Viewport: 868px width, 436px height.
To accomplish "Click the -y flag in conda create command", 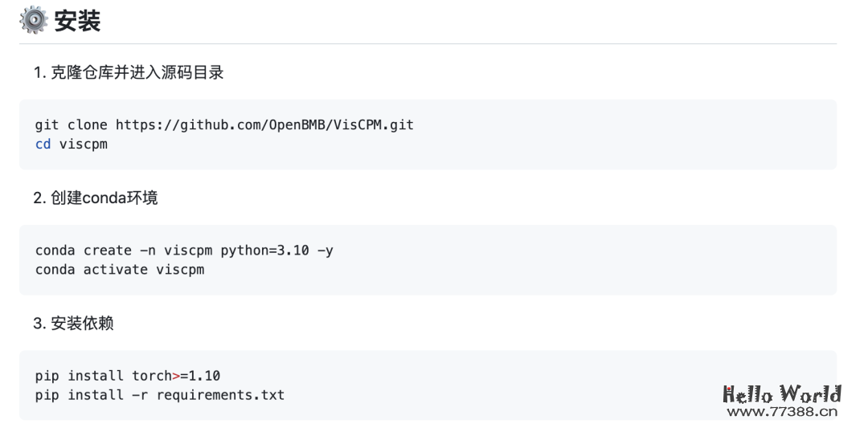I will (x=325, y=251).
